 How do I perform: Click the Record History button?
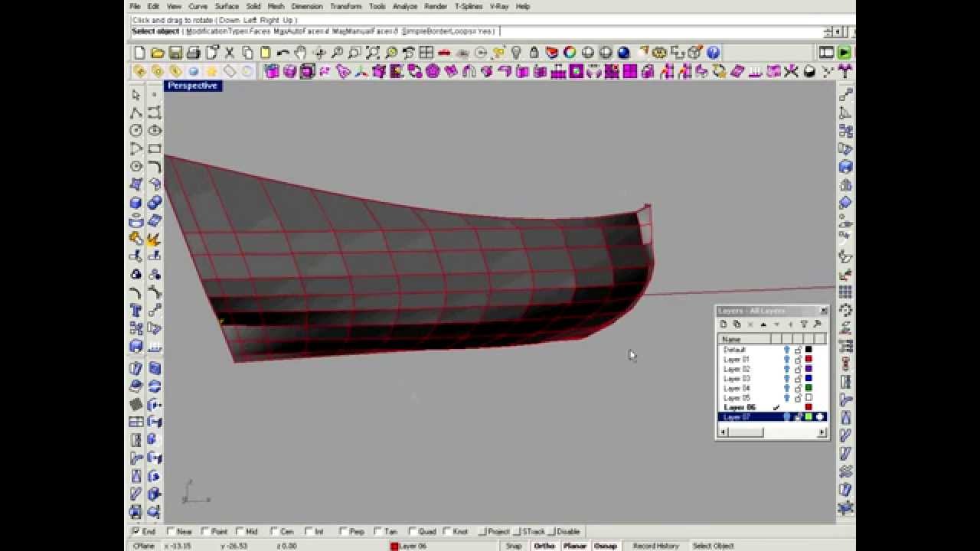655,546
